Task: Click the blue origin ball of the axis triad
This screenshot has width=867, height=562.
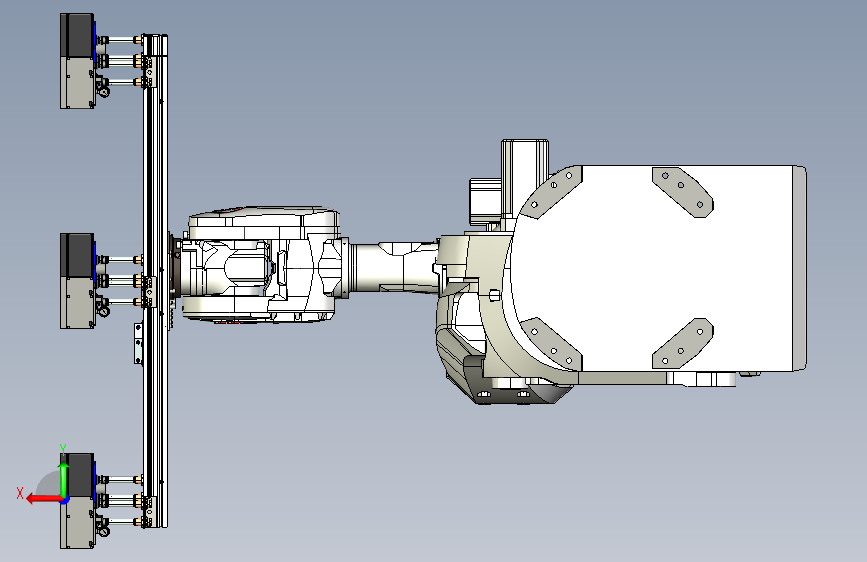Action: [x=65, y=500]
